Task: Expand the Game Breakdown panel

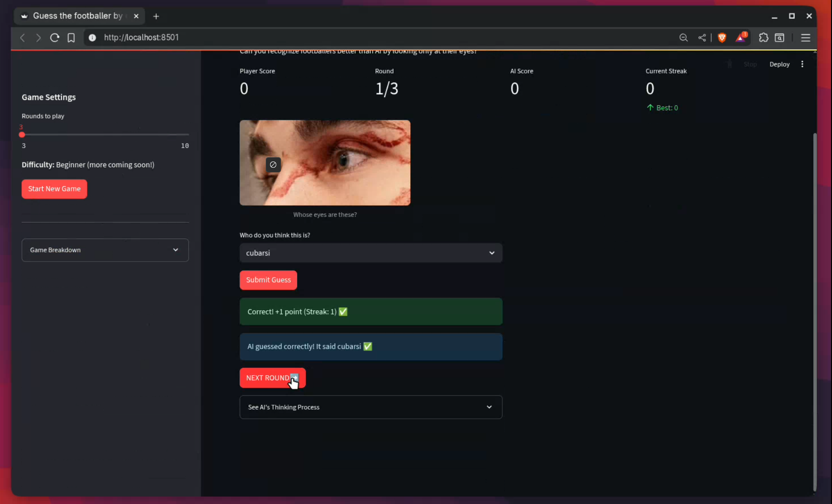Action: pos(105,250)
